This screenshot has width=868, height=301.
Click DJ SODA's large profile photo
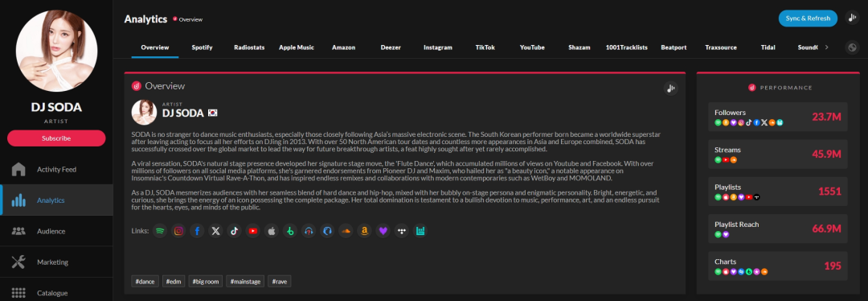[56, 51]
